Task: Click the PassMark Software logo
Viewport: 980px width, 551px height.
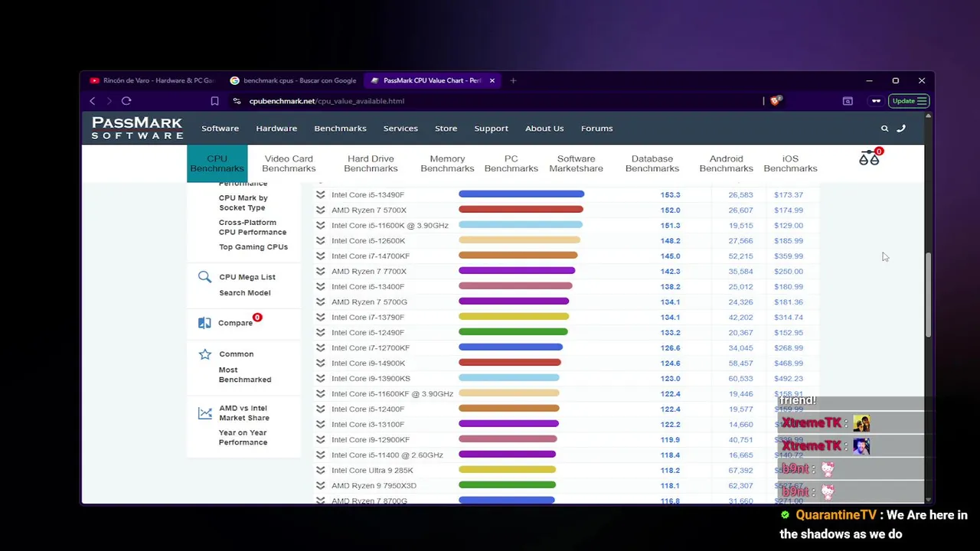Action: (x=137, y=128)
